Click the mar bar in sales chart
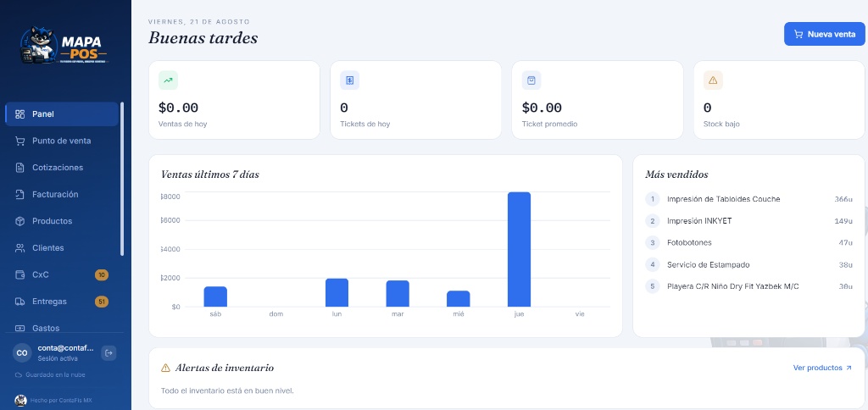868x410 pixels. [x=398, y=294]
